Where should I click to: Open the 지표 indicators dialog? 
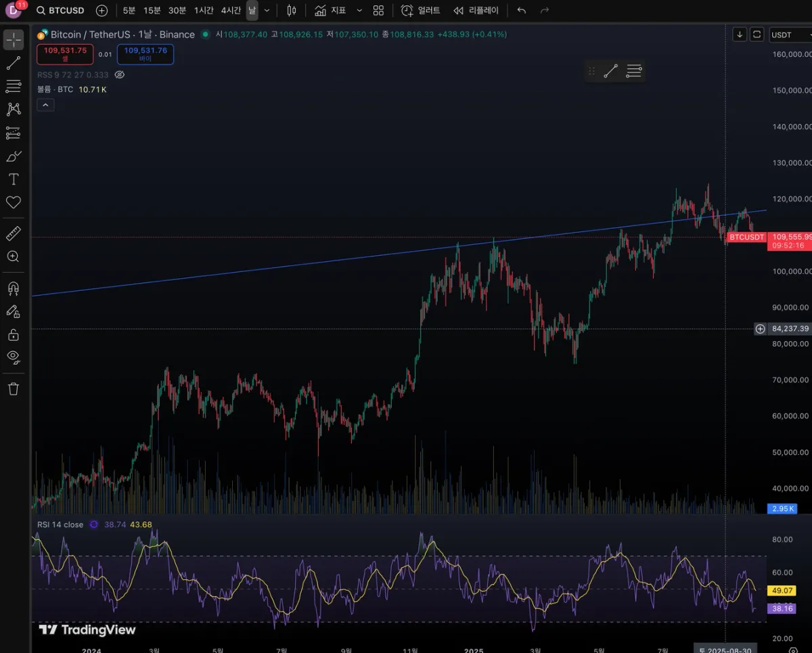[x=330, y=10]
